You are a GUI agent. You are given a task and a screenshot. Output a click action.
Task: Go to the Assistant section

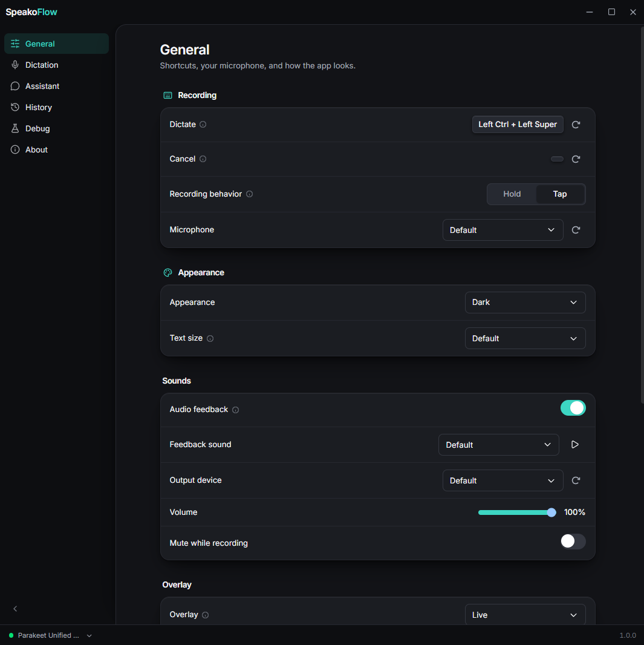click(56, 86)
